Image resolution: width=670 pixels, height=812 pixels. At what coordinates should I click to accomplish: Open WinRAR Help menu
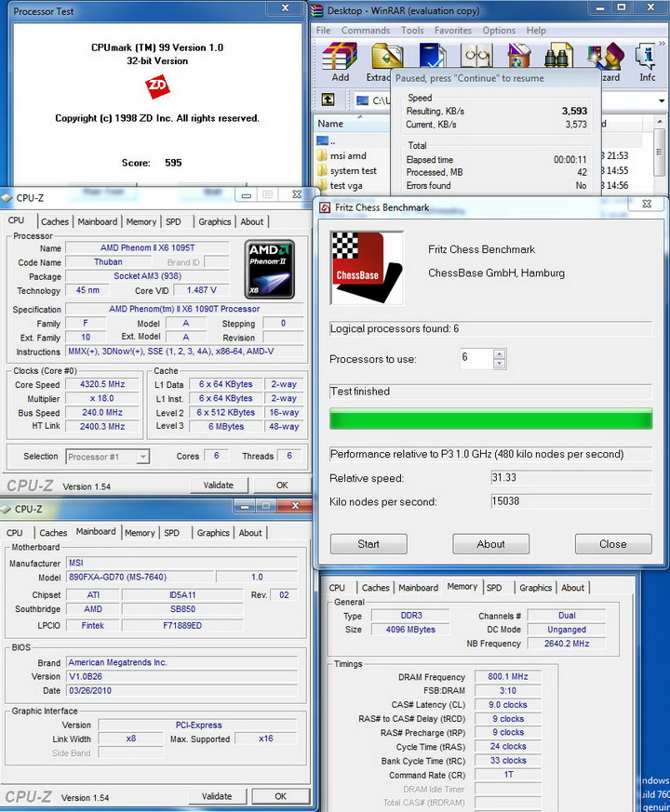click(536, 31)
